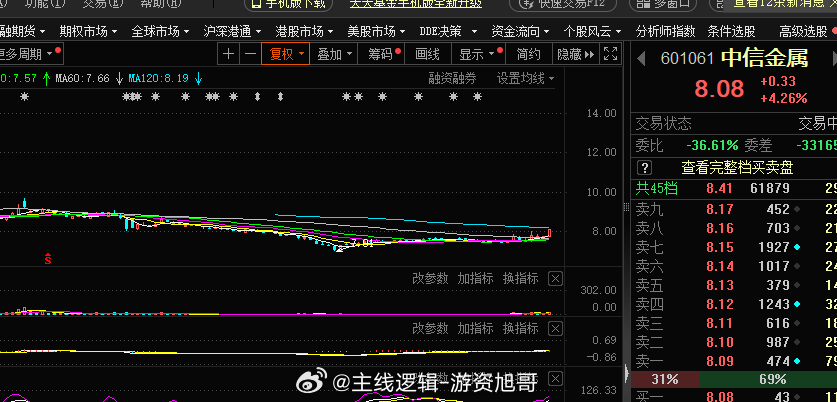This screenshot has width=837, height=402.
Task: Click the 7.01 low price label
Action: (362, 243)
